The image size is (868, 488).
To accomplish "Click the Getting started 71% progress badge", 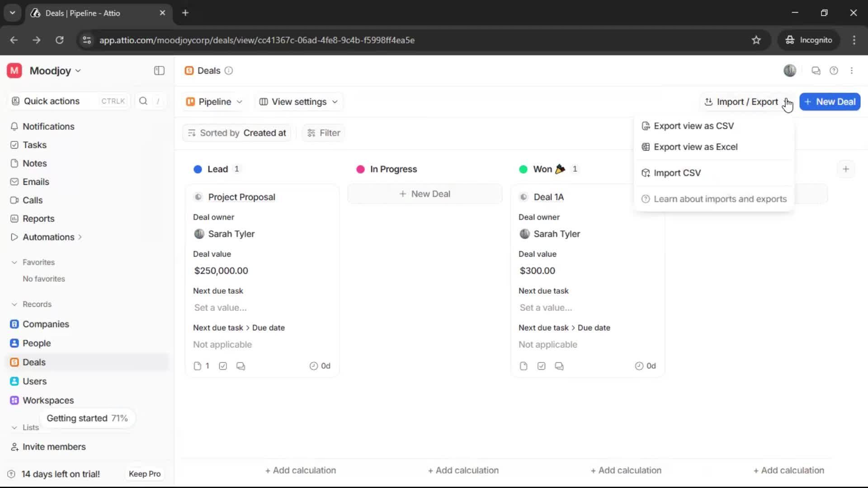I will (x=87, y=418).
